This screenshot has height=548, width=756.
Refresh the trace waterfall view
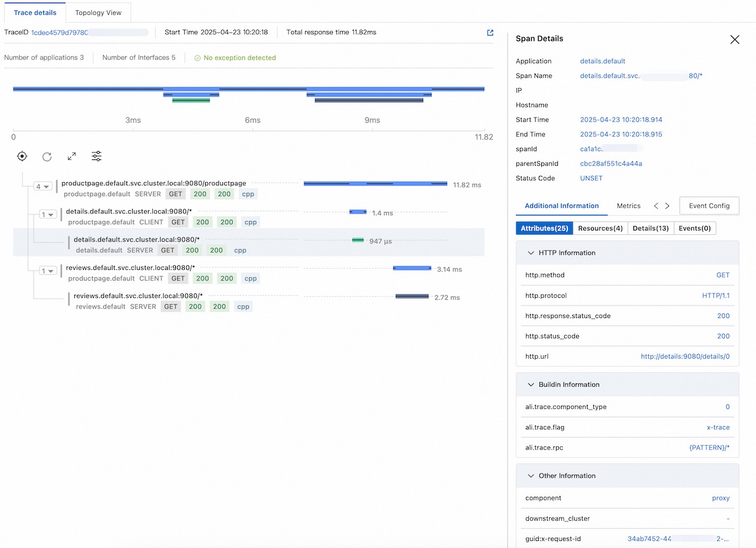coord(46,156)
